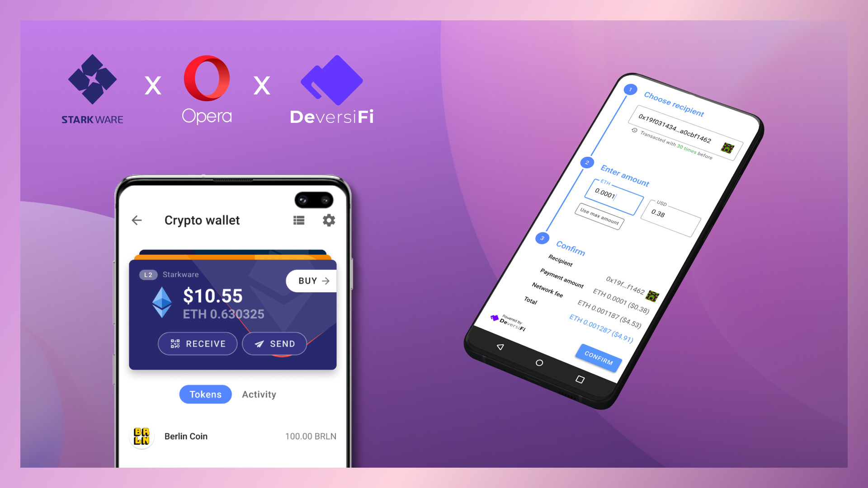Click the RECEIVE QR code icon
Image resolution: width=868 pixels, height=488 pixels.
pos(175,344)
